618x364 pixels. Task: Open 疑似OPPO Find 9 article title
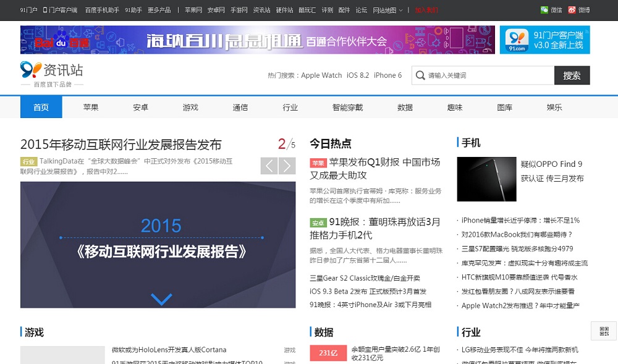coord(552,171)
